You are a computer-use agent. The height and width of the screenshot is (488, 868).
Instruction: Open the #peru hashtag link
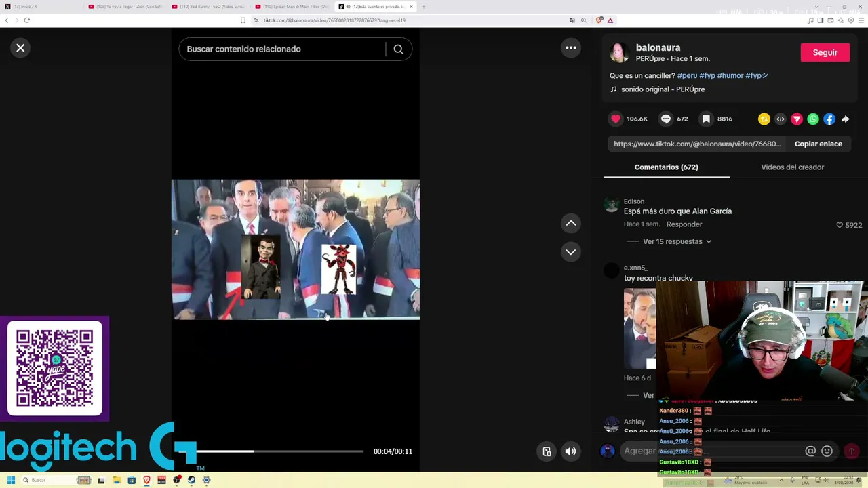pos(687,75)
